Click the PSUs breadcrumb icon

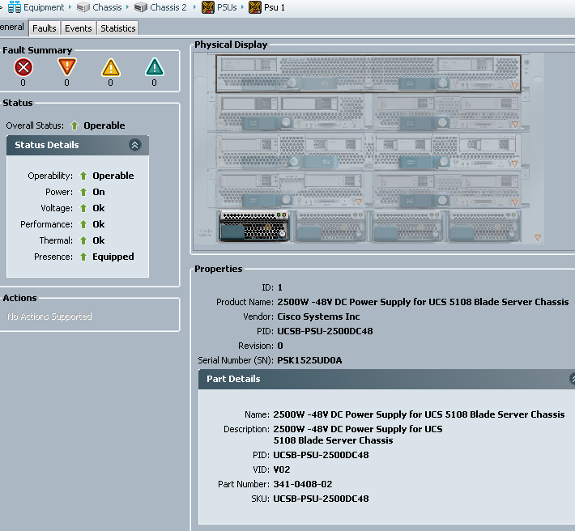click(208, 7)
